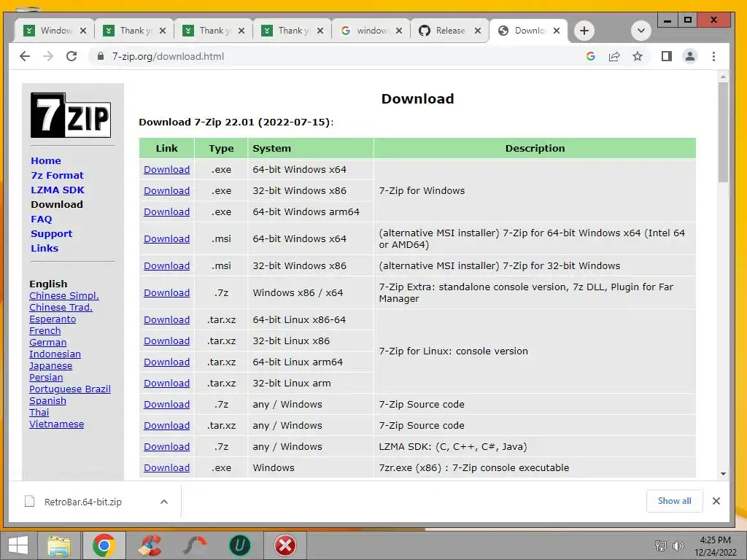Click the red X taskbar icon
Screen dimensions: 747x560
coord(285,545)
